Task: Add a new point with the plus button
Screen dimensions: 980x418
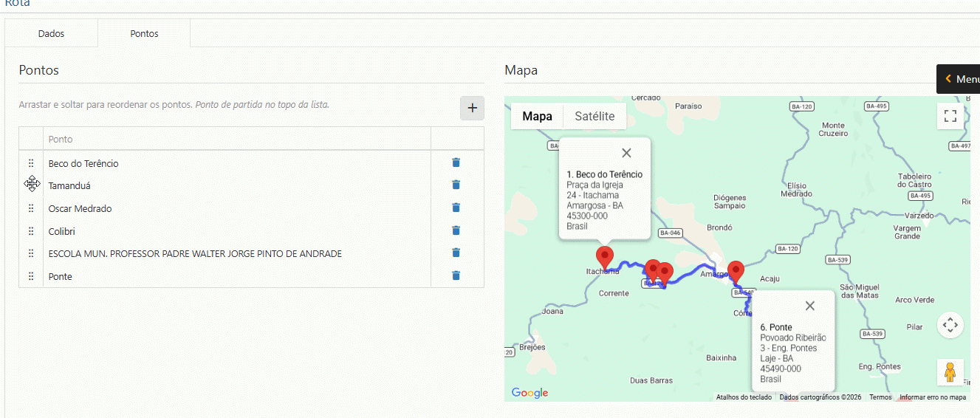Action: (x=472, y=108)
